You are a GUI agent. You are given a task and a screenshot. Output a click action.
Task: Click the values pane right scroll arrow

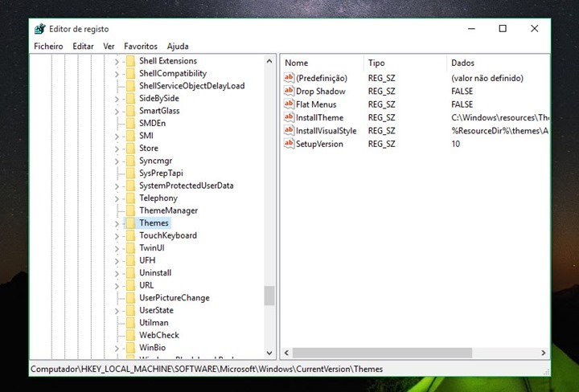[x=543, y=353]
